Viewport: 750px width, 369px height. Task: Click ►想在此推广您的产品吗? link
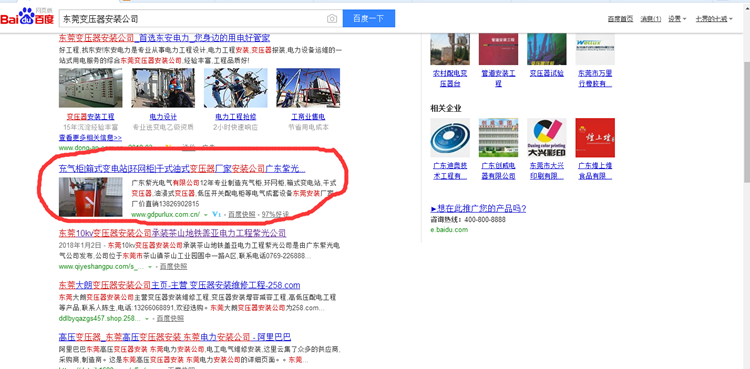point(478,209)
